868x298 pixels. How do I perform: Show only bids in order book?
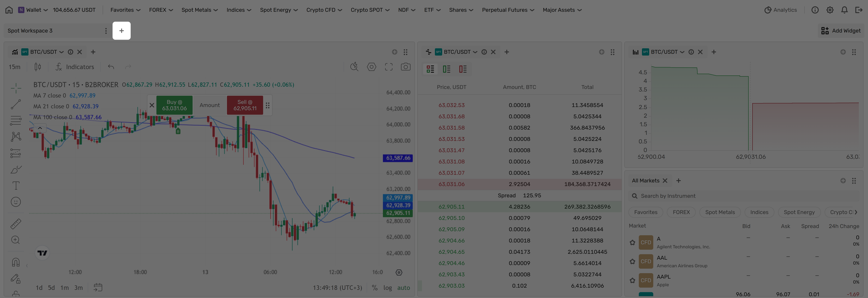447,69
